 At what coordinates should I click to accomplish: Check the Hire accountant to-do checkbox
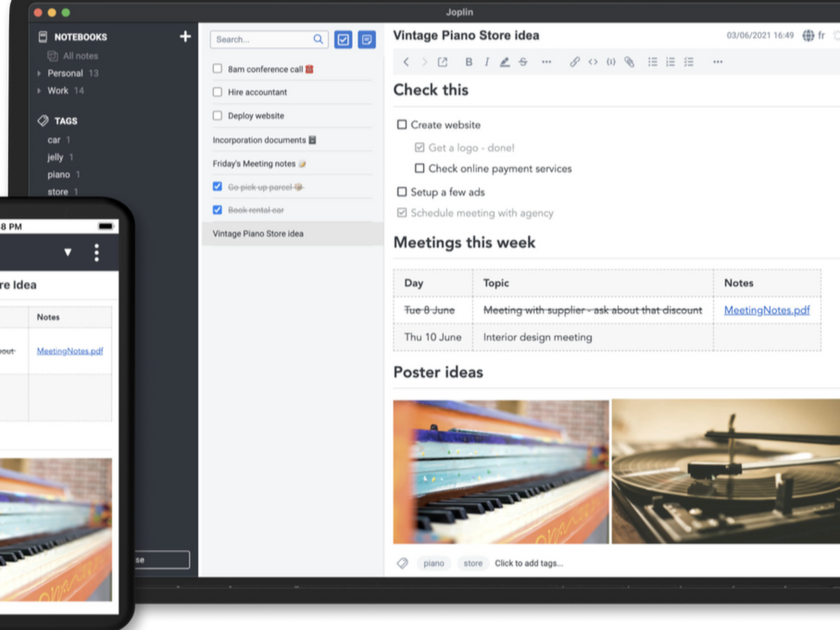coord(218,92)
